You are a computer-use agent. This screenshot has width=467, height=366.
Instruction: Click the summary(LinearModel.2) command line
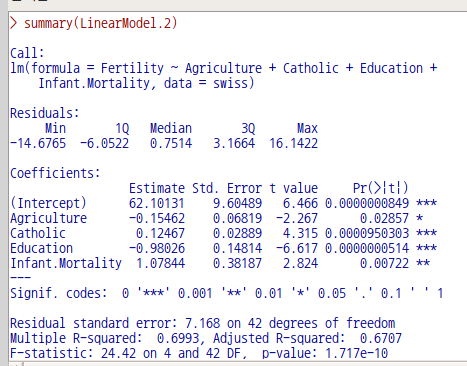pyautogui.click(x=93, y=24)
